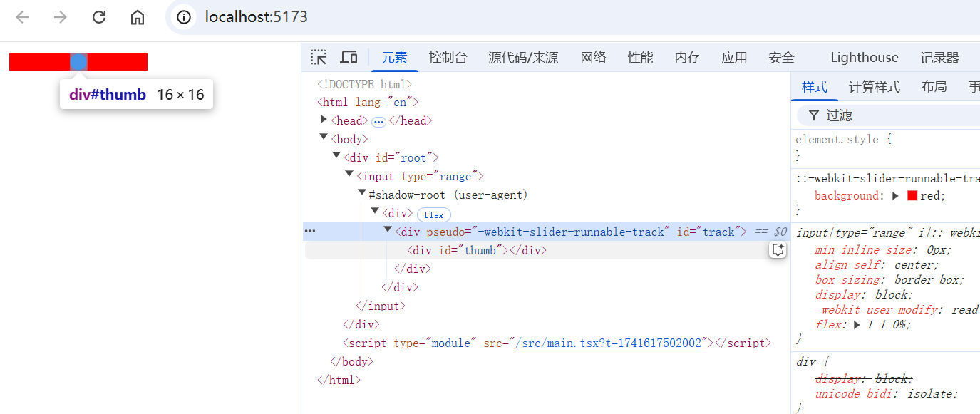
Task: Switch to the 记录器 tab
Action: [x=939, y=58]
